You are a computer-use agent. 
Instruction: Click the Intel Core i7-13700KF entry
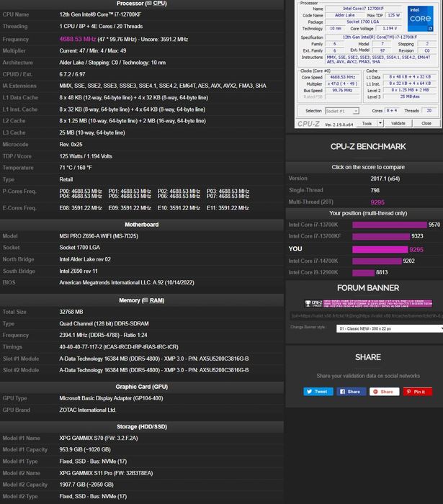coord(314,236)
